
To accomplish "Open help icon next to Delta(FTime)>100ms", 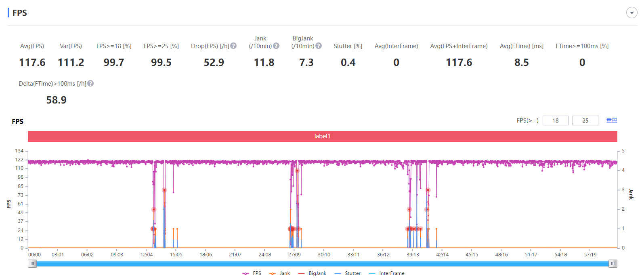I will coord(90,84).
